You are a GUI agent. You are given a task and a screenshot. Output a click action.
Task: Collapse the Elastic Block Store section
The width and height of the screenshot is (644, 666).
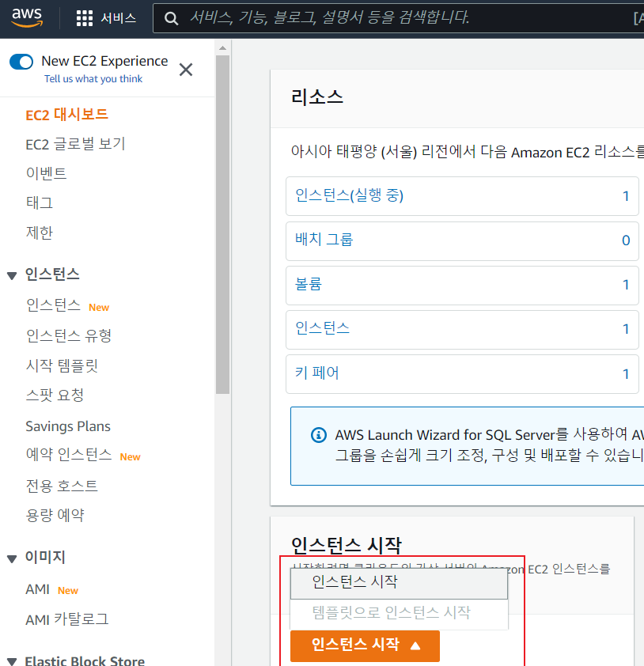tap(12, 661)
